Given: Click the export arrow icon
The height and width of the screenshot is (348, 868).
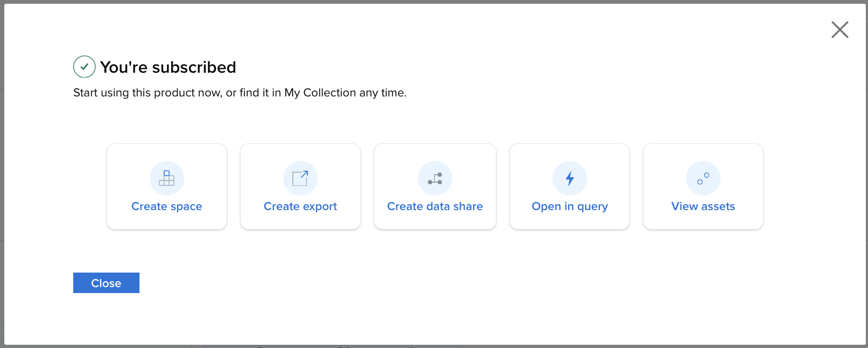Looking at the screenshot, I should (300, 178).
